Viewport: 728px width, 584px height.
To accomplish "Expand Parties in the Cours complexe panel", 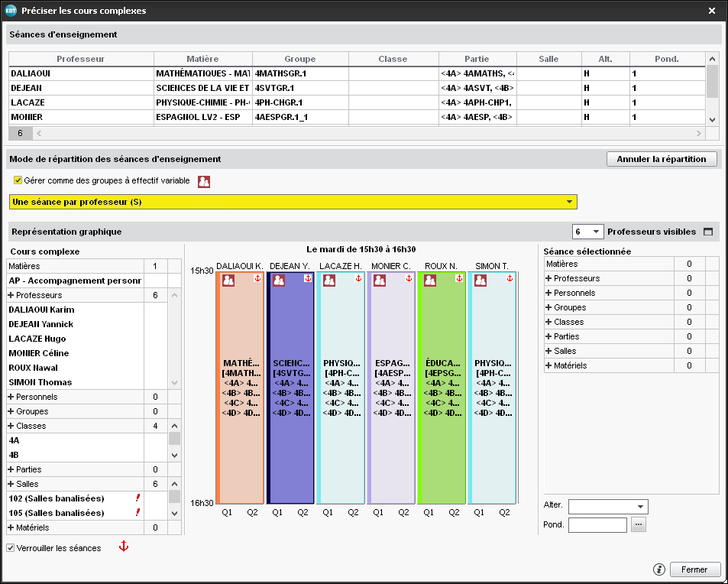I will (x=11, y=469).
